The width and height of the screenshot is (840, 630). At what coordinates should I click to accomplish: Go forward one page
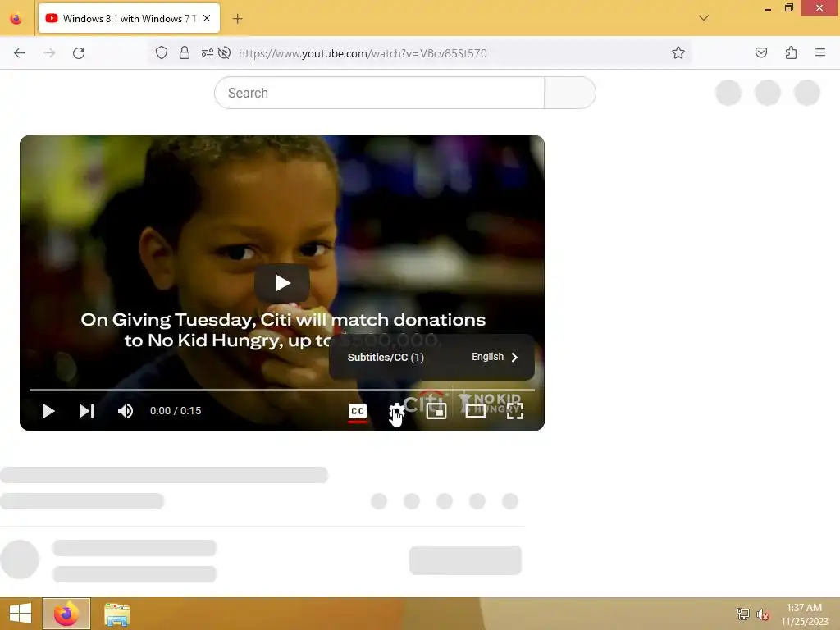click(x=49, y=53)
